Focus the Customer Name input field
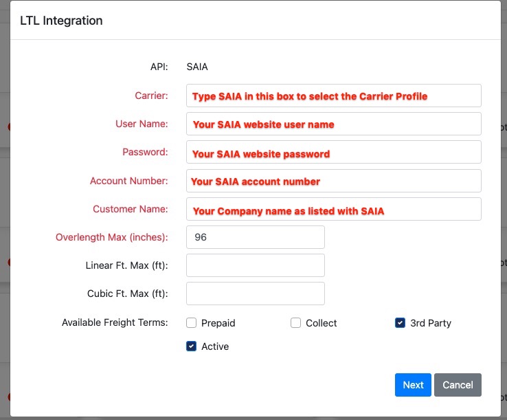Image resolution: width=507 pixels, height=420 pixels. click(333, 209)
